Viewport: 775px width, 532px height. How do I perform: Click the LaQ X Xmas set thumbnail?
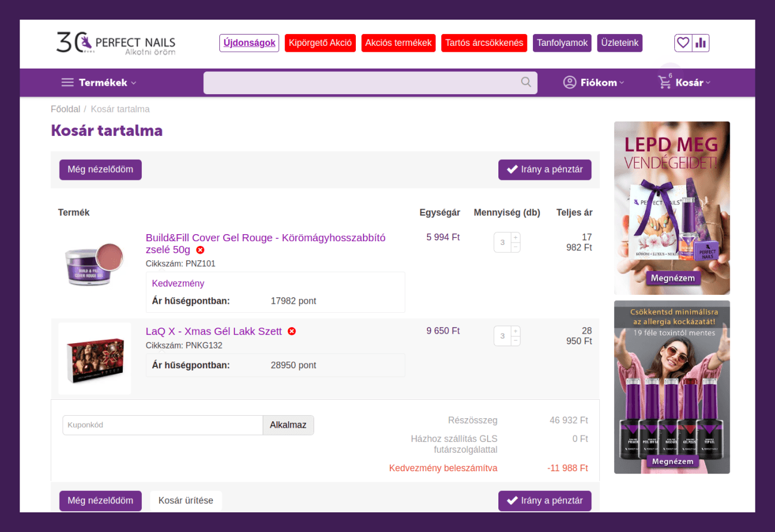point(94,358)
